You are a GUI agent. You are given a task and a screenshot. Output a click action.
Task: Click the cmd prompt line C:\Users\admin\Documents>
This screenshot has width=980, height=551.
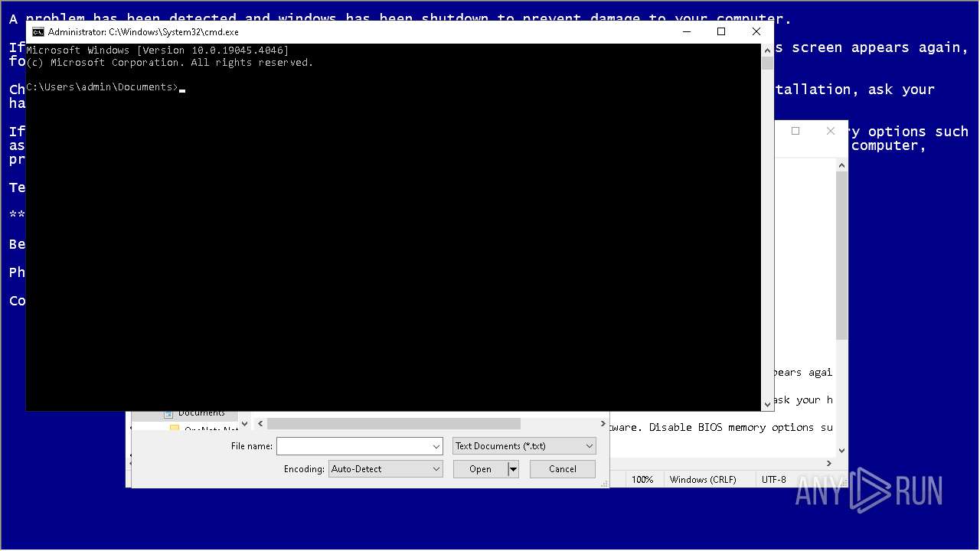tap(102, 87)
